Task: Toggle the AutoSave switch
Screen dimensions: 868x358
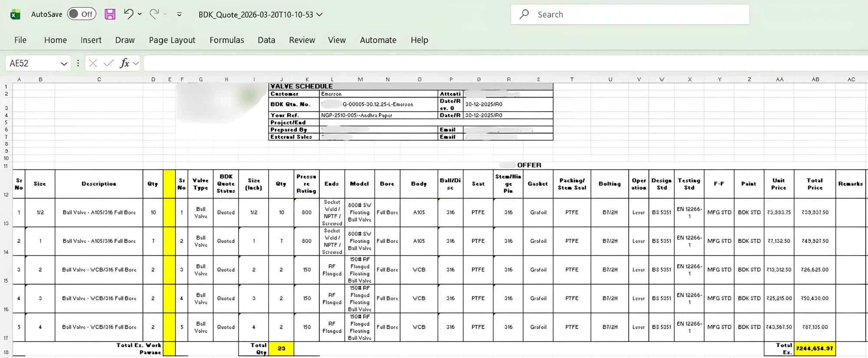Action: tap(82, 14)
